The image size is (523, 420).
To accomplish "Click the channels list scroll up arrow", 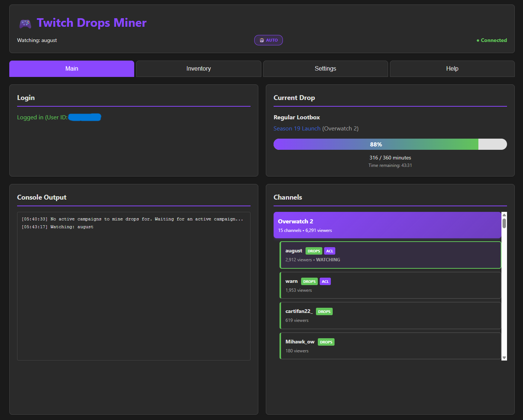I will (x=504, y=215).
